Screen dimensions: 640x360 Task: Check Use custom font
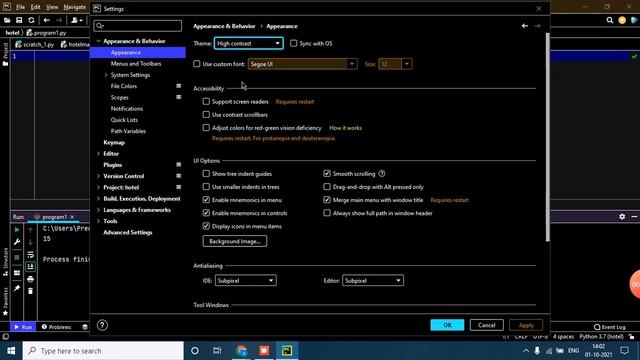point(197,64)
